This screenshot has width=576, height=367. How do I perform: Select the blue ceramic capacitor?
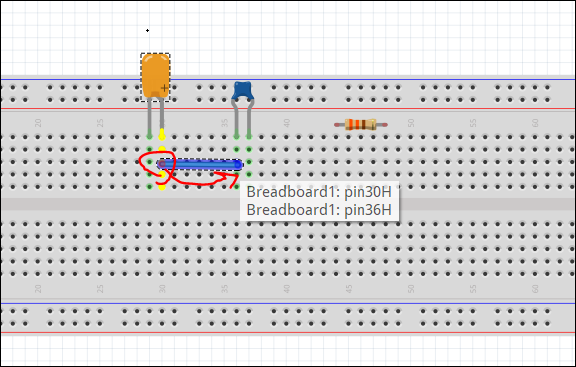tap(242, 91)
